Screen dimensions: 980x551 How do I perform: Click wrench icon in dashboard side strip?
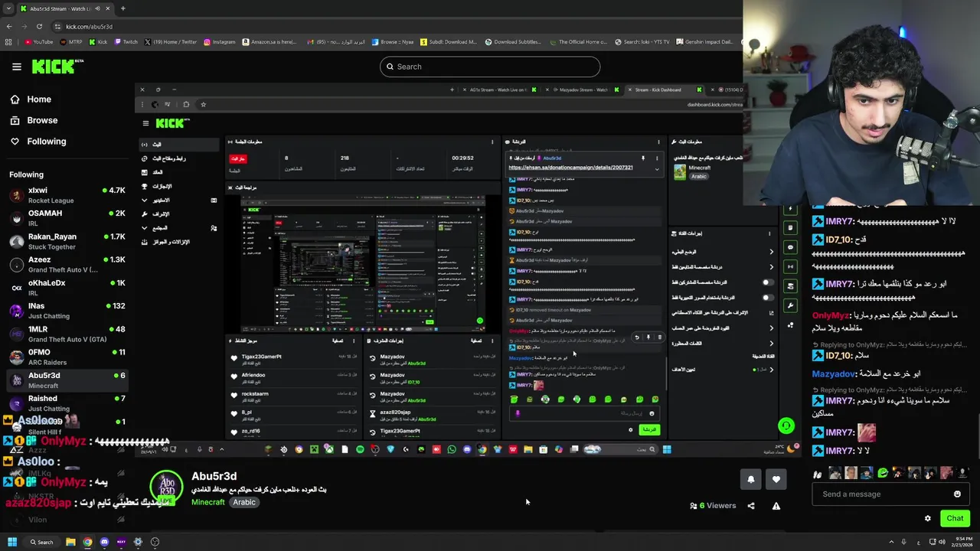791,305
